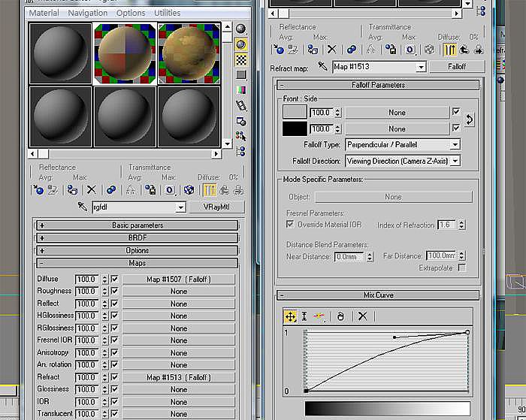526x420 pixels.
Task: Toggle the Backlight icon in side toolbar
Action: 241,44
